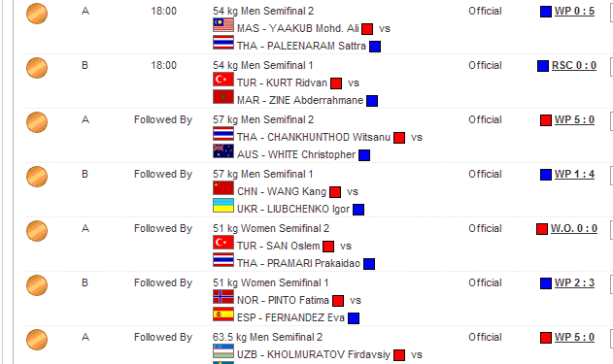Screen dimensions: 613x364
Task: Click the Australia flag beside WHITE Christopher
Action: click(223, 151)
